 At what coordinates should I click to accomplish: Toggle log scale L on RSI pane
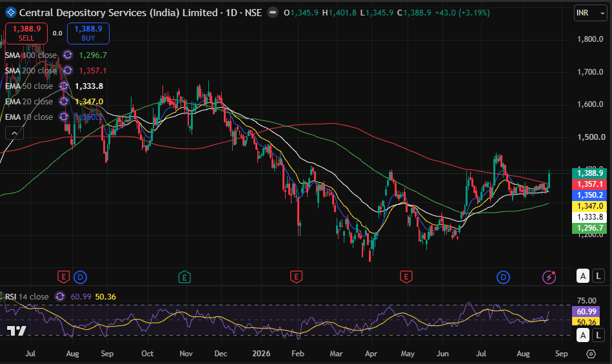coord(598,335)
